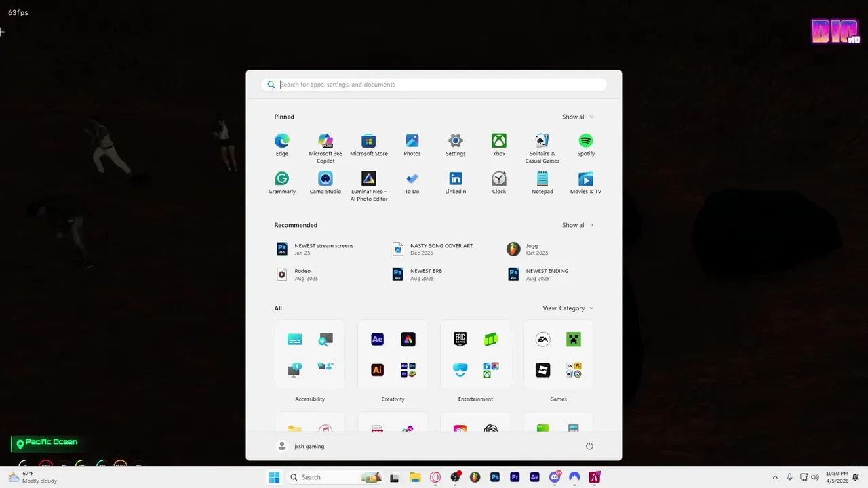This screenshot has height=488, width=868.
Task: Open jxsh gaming user account menu
Action: click(x=301, y=446)
